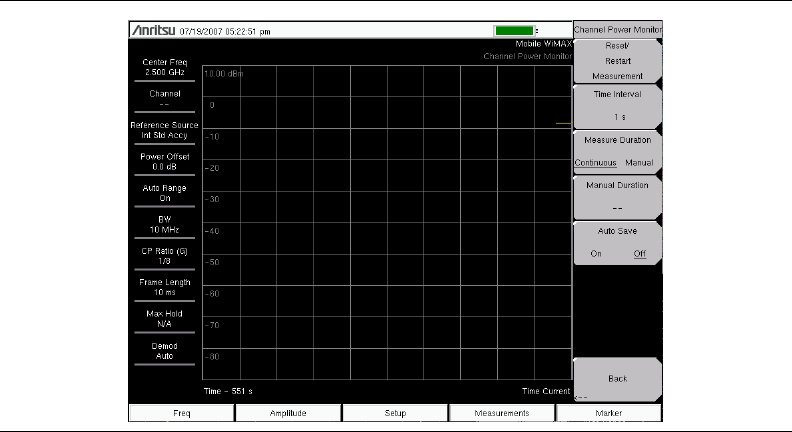Screen dimensions: 792x432
Task: Click the Center Freq 2.500 GHz field
Action: coord(164,68)
